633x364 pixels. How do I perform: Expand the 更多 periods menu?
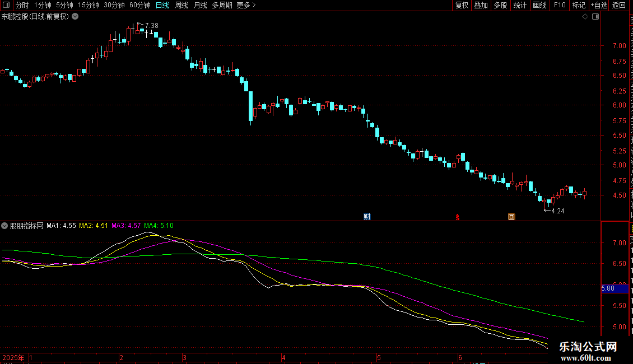[x=246, y=5]
